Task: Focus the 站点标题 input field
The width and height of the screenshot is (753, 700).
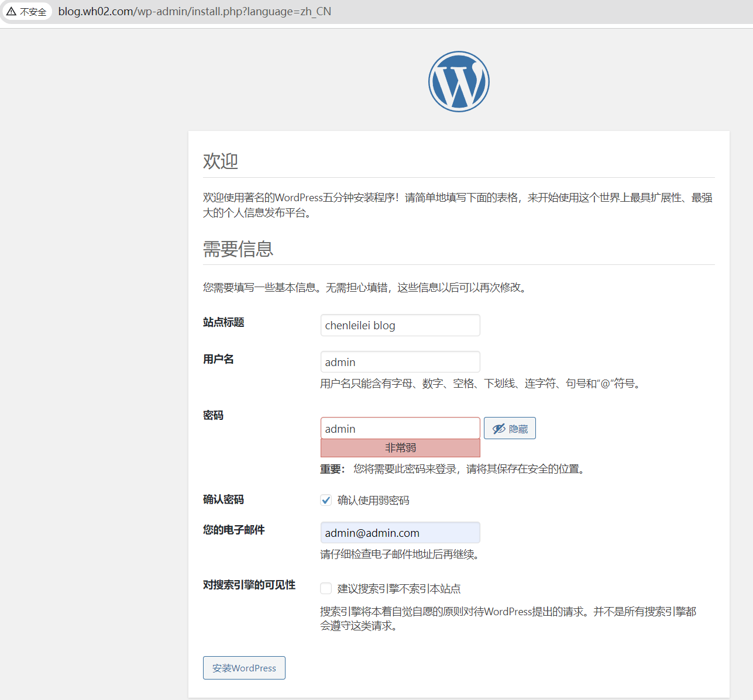Action: click(400, 325)
